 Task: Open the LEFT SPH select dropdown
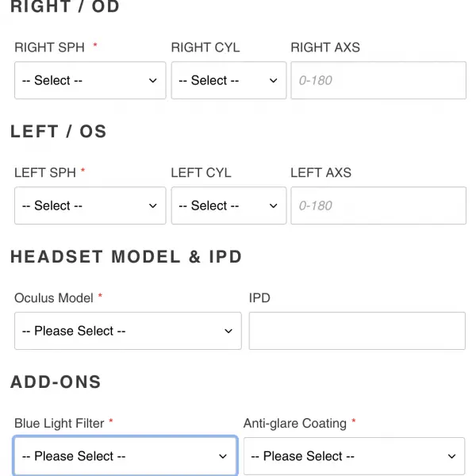90,205
